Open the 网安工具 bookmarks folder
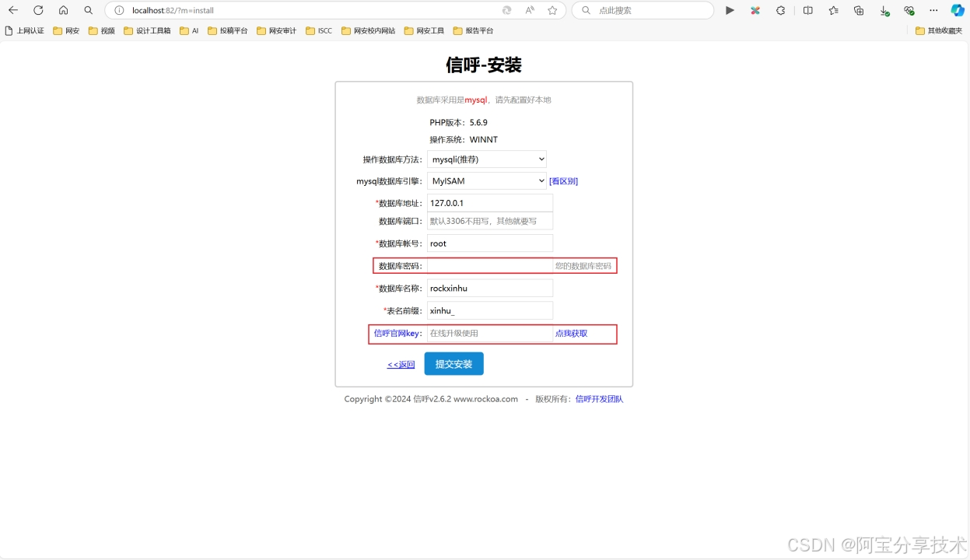The height and width of the screenshot is (560, 970). tap(424, 31)
